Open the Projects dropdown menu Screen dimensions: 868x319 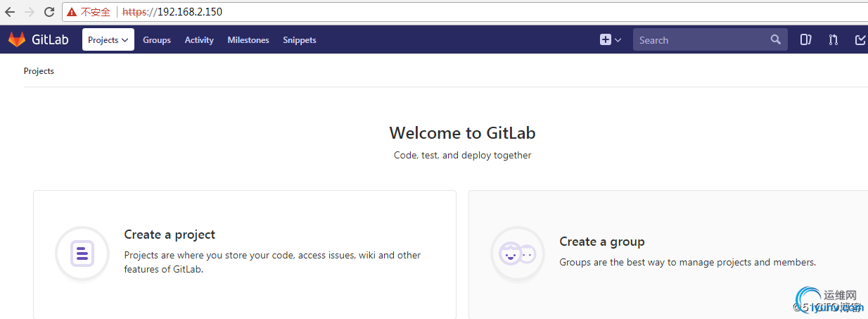tap(108, 39)
